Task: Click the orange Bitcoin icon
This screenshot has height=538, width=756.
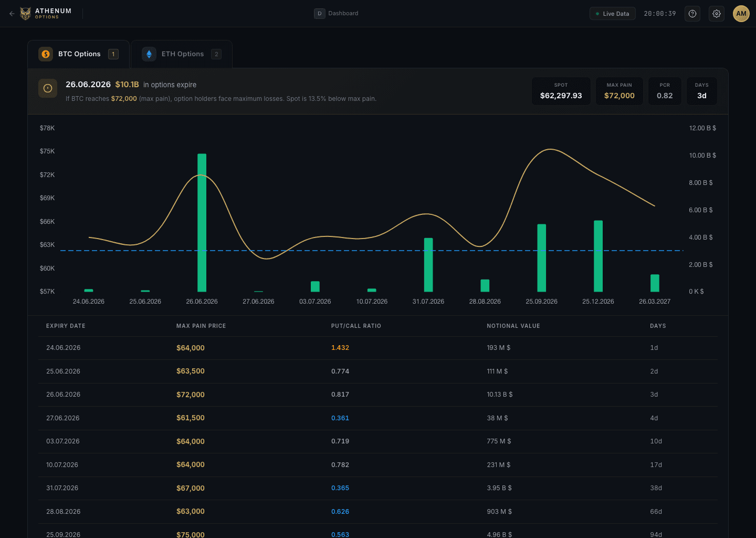Action: coord(46,54)
